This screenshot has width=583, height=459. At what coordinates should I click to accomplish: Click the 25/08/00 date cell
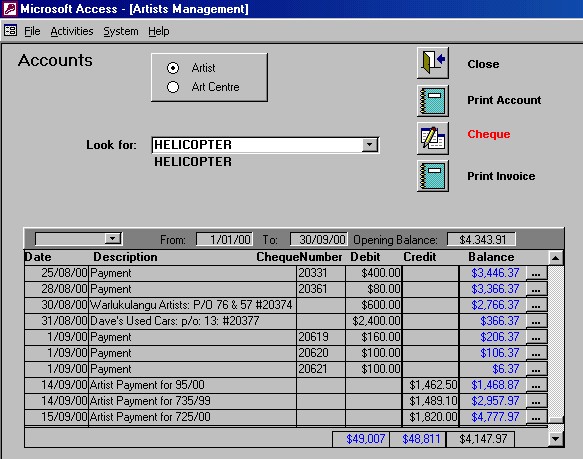point(57,273)
